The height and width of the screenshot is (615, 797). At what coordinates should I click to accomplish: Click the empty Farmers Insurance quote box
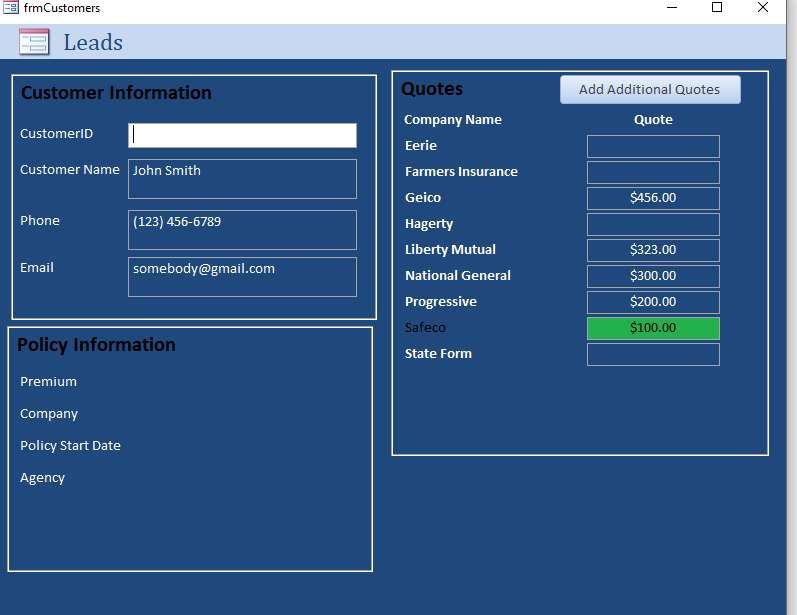coord(653,172)
